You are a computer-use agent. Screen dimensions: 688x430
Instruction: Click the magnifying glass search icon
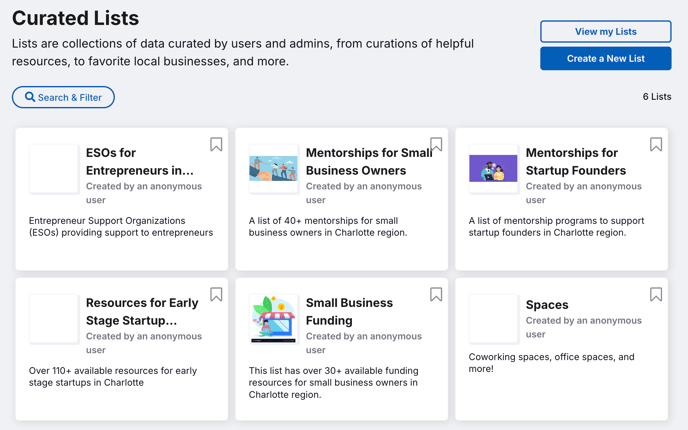(30, 97)
